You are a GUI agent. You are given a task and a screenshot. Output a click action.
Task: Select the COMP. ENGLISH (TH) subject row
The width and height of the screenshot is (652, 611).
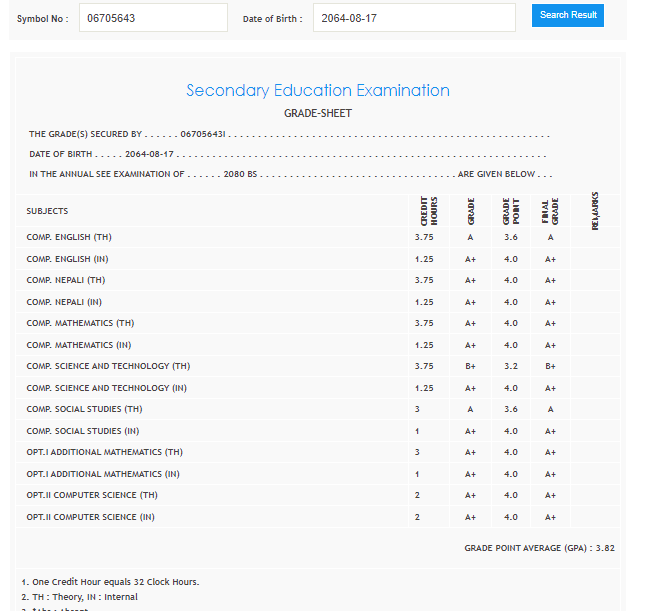[69, 238]
